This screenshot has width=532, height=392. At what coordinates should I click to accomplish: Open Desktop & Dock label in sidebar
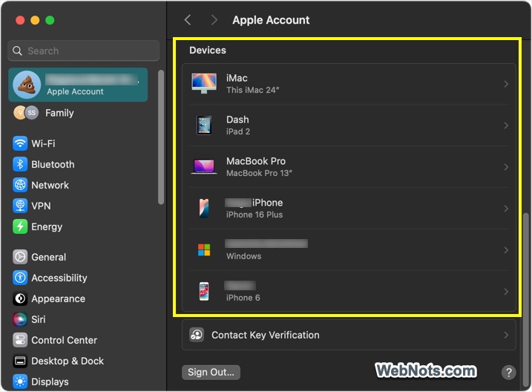[x=68, y=361]
